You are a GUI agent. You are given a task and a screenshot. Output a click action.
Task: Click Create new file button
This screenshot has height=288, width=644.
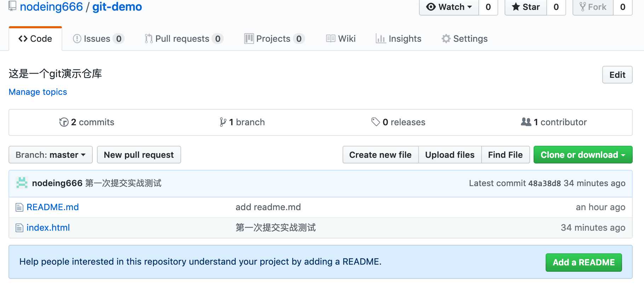click(x=380, y=155)
